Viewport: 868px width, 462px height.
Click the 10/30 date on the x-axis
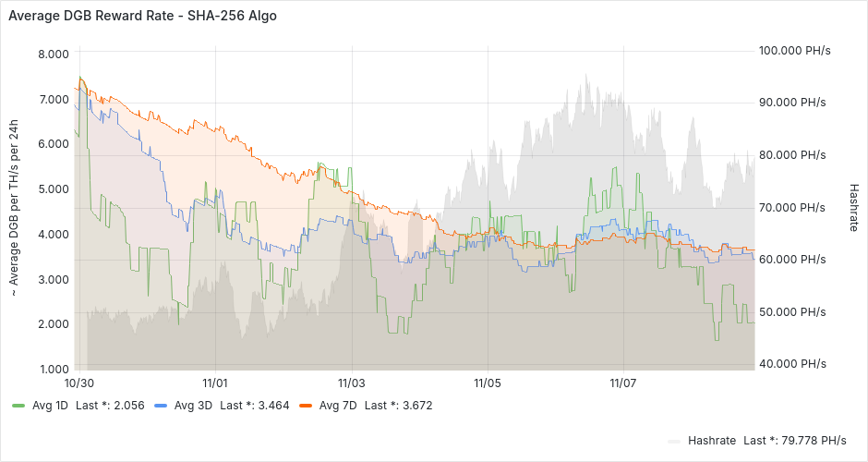click(78, 382)
